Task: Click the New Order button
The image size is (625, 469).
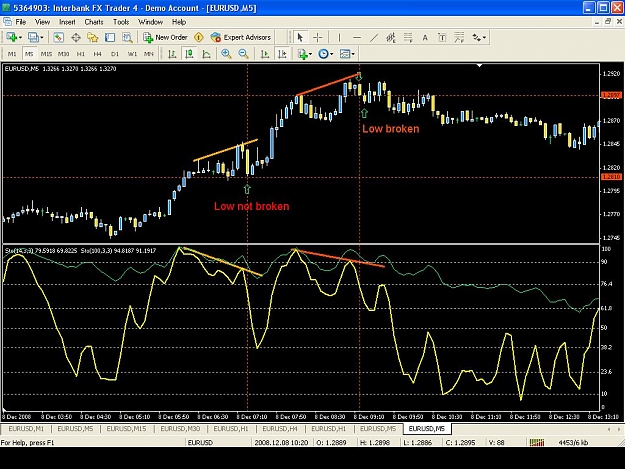Action: (165, 37)
